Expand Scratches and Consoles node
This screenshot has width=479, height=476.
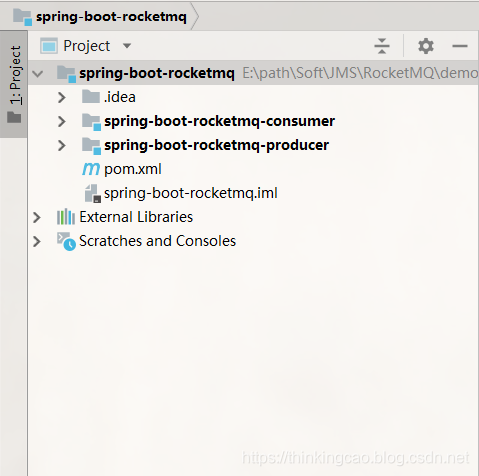[x=37, y=241]
